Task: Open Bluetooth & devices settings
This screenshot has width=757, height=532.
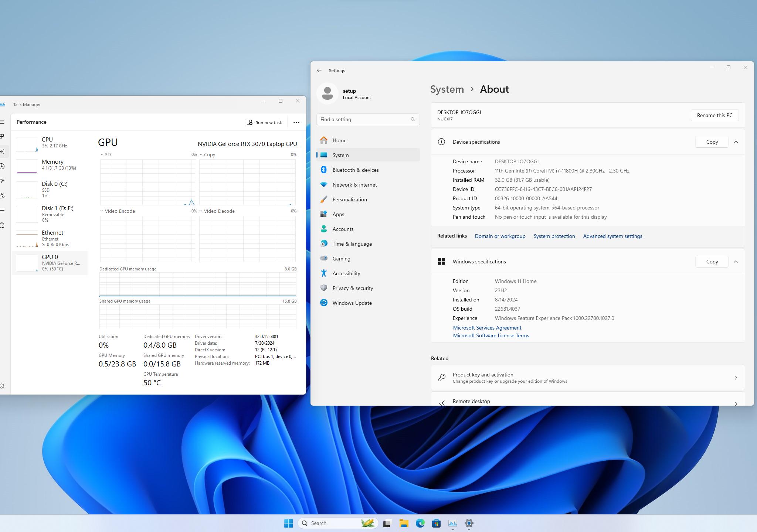Action: 368,170
